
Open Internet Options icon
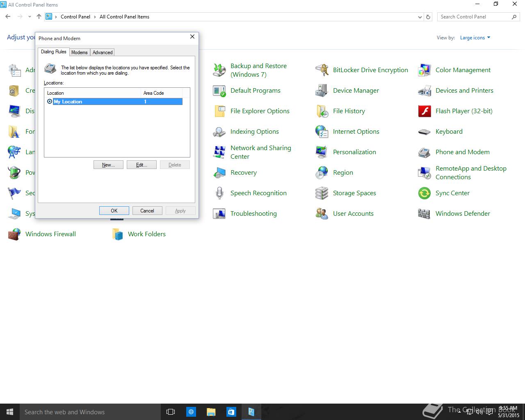322,132
